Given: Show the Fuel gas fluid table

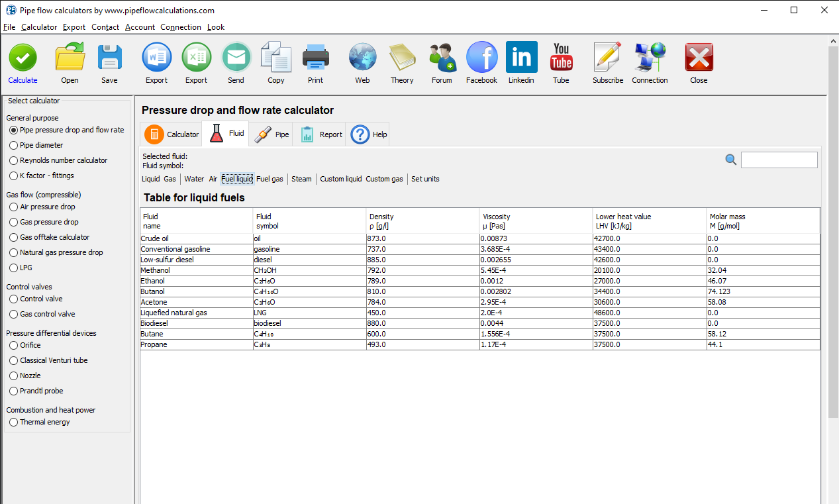Looking at the screenshot, I should [270, 179].
